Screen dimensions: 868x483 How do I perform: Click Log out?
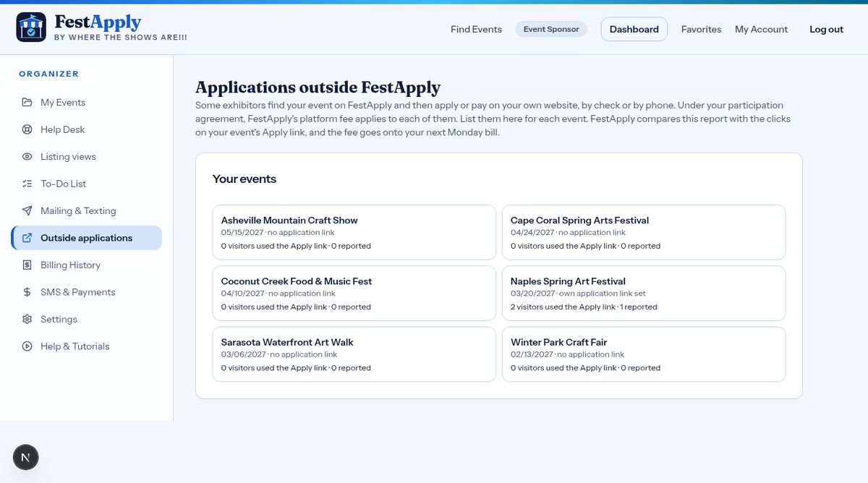(826, 29)
